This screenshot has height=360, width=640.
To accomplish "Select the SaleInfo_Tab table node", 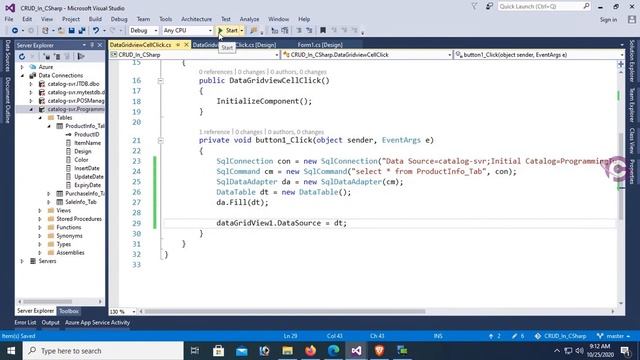I will point(81,202).
